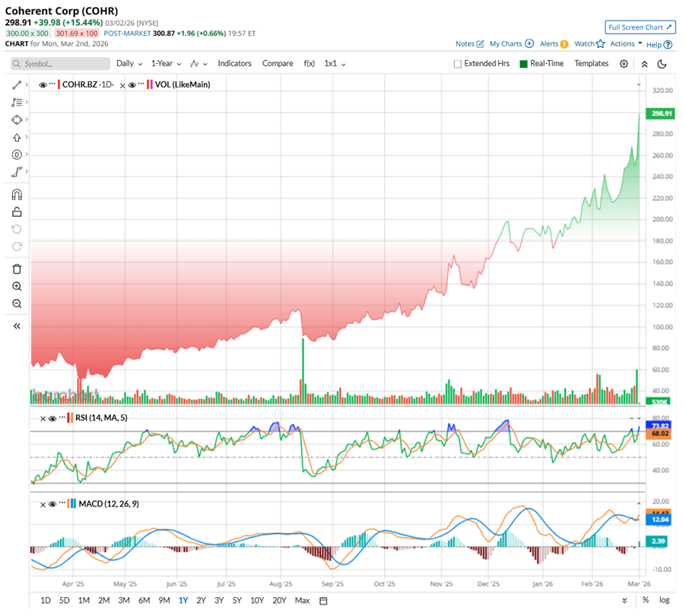
Task: Switch to dark mode moon icon
Action: pyautogui.click(x=662, y=64)
